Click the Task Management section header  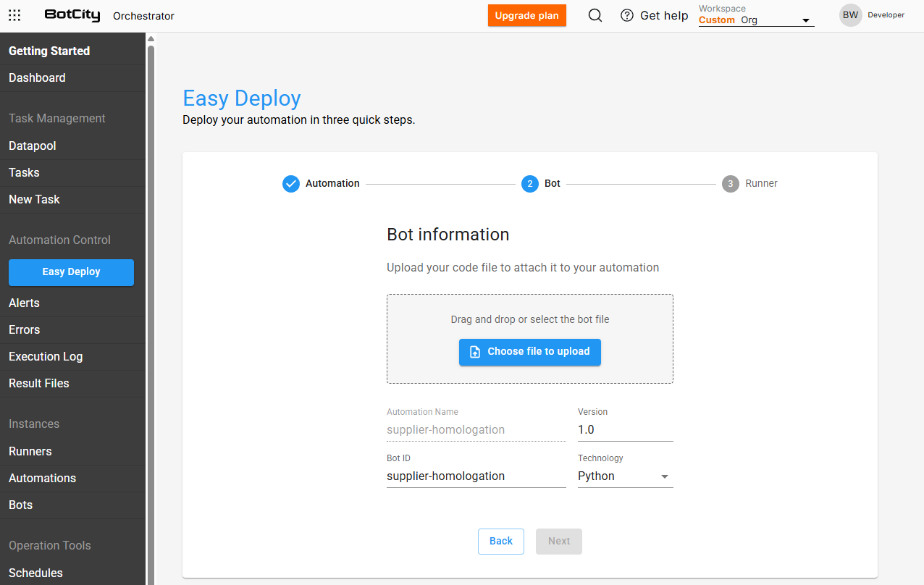pos(57,119)
